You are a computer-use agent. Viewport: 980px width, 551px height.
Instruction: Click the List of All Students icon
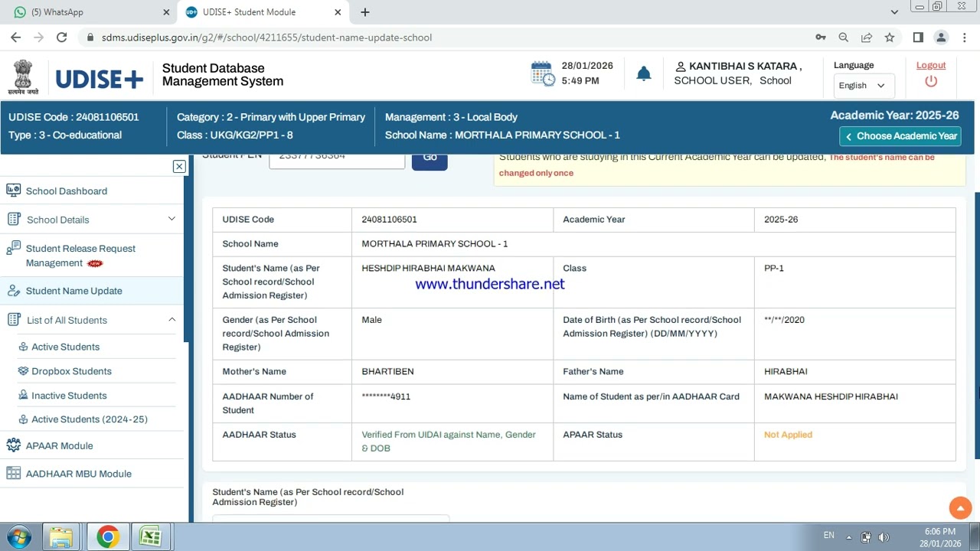pos(14,320)
